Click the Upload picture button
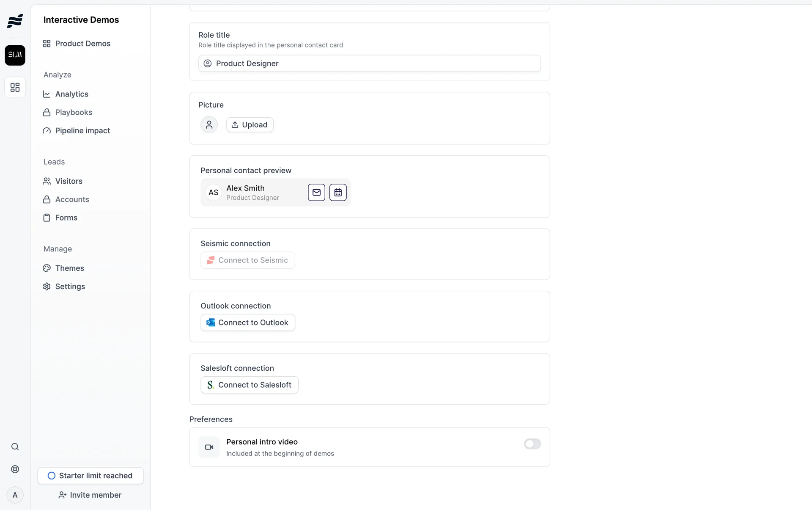 tap(250, 125)
